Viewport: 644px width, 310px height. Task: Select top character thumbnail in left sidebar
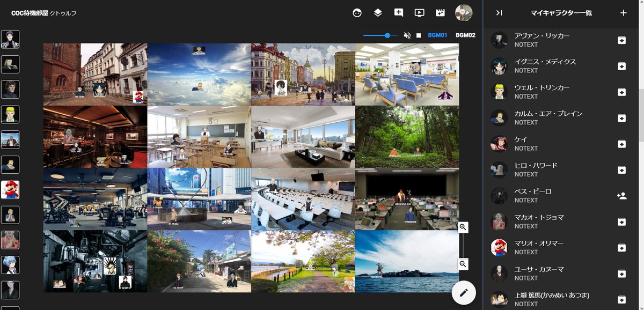10,39
